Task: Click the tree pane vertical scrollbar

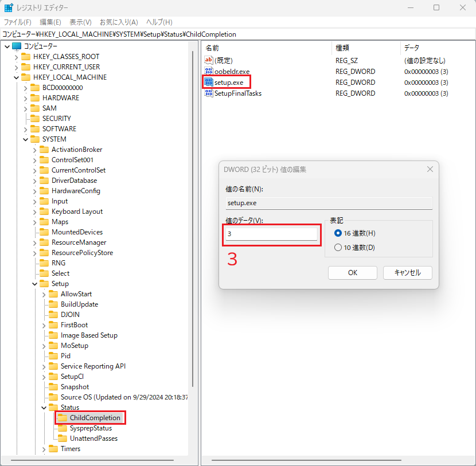Action: (193, 218)
